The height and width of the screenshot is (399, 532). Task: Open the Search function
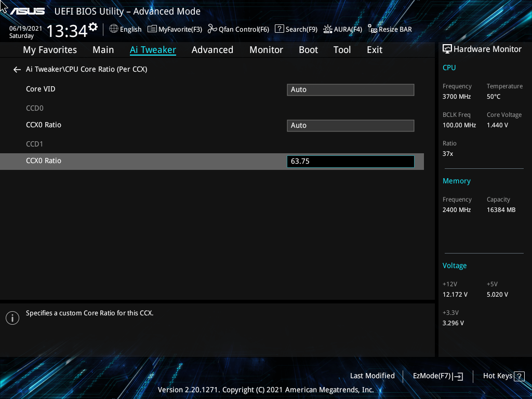tap(296, 29)
